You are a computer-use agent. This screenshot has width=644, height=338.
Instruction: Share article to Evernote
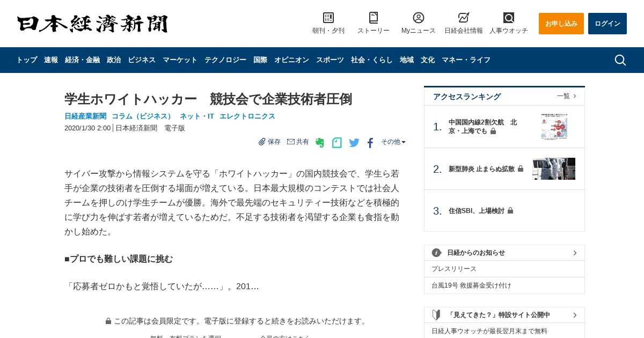[x=320, y=143]
